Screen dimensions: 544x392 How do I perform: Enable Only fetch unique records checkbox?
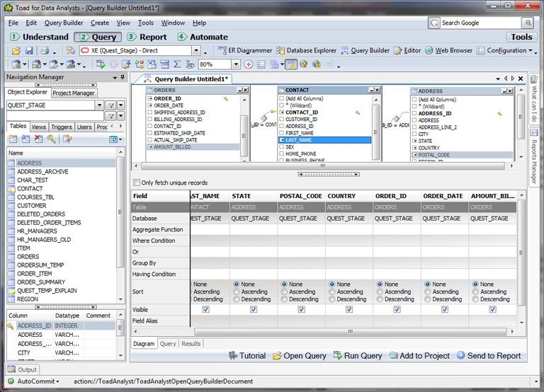(x=137, y=183)
